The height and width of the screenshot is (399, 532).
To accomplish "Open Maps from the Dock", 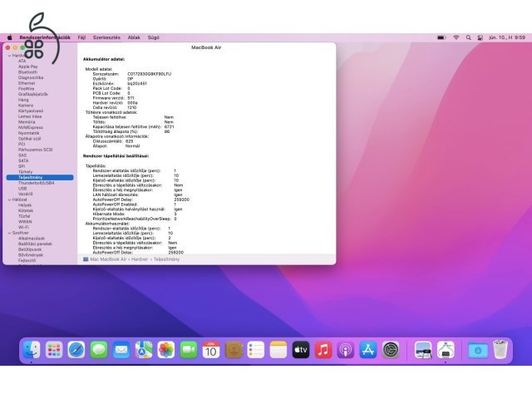I will tap(144, 350).
